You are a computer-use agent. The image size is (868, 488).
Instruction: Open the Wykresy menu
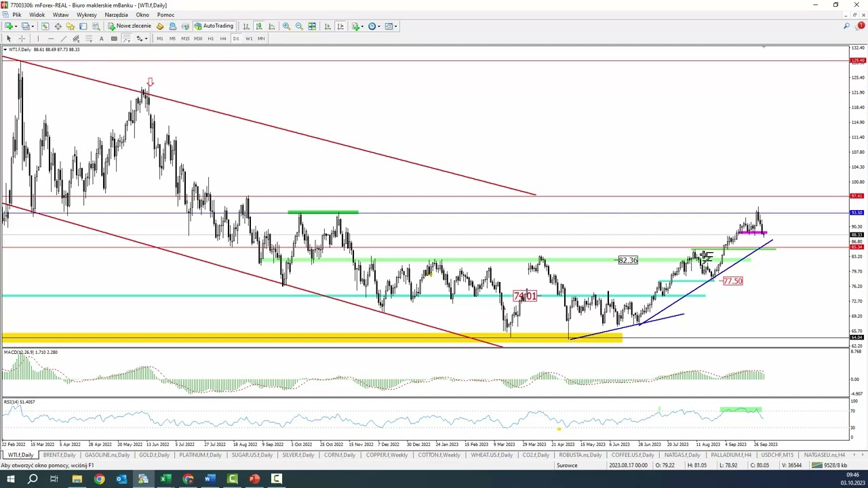click(x=86, y=15)
